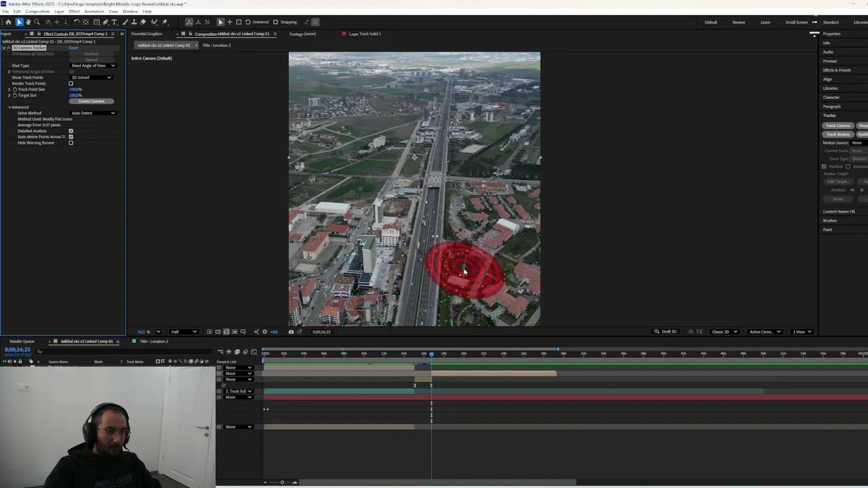Select the Rectangle shape tool

[x=96, y=22]
